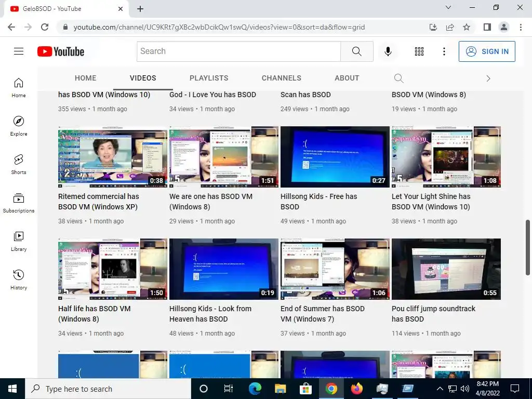Image resolution: width=532 pixels, height=399 pixels.
Task: Open YouTube settings three-dot menu
Action: 444,51
